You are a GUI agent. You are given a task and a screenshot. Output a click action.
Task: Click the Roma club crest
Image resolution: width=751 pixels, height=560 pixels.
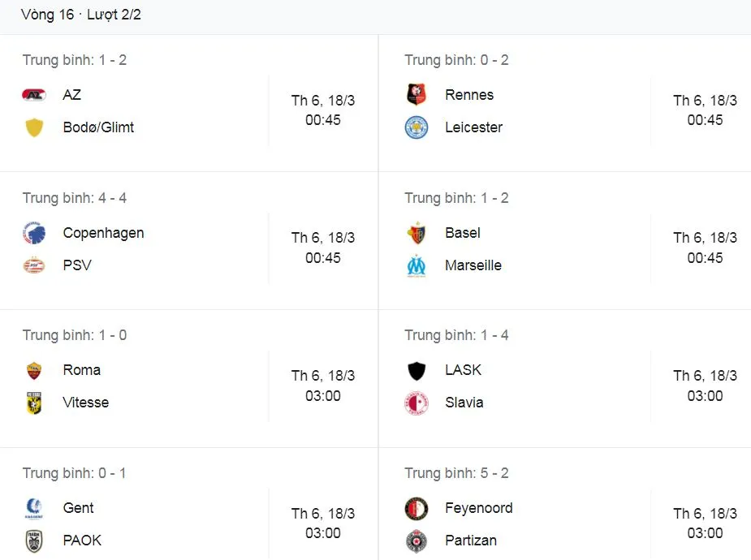pyautogui.click(x=34, y=370)
